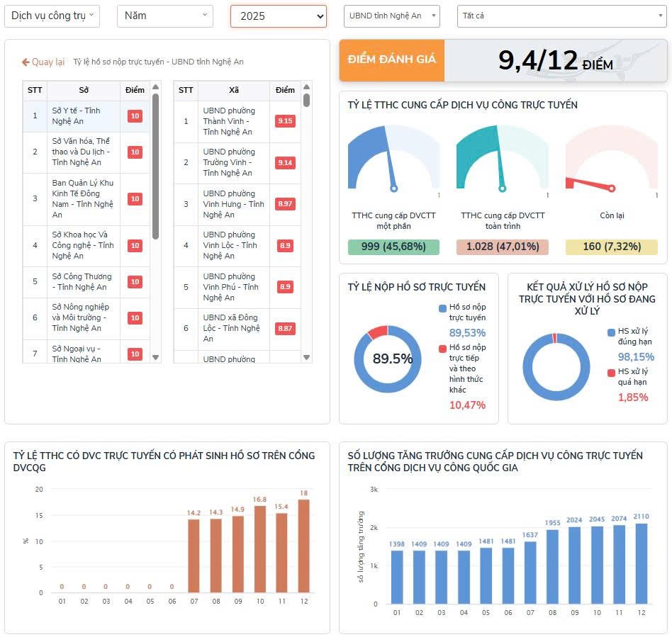Open the Dịch vụ công trự dropdown
Viewport: 672px width, 637px height.
pyautogui.click(x=52, y=16)
